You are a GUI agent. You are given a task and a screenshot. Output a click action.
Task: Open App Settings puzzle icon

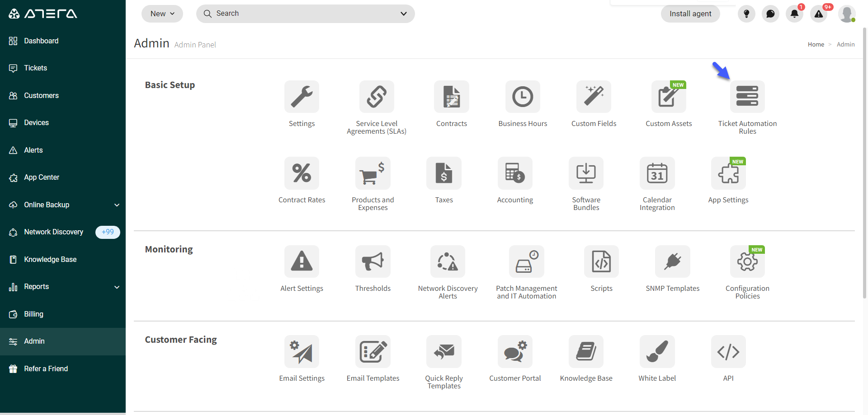728,173
